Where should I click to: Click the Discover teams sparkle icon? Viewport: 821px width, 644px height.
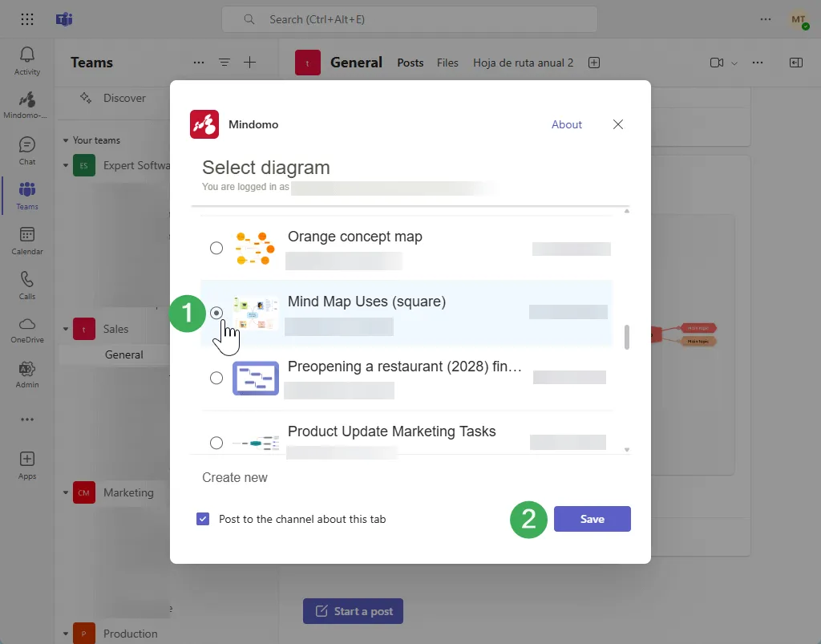pos(86,98)
